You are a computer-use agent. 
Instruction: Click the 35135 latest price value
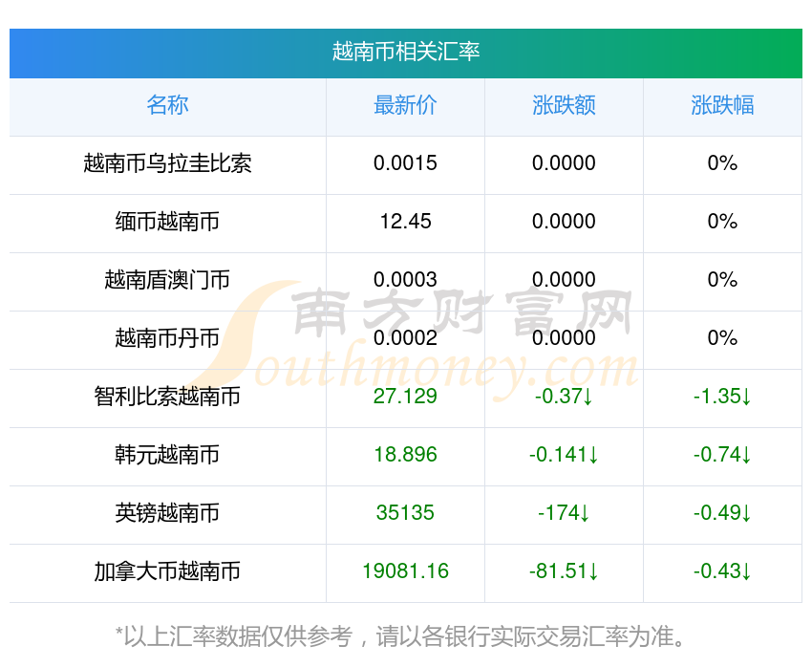click(x=405, y=513)
